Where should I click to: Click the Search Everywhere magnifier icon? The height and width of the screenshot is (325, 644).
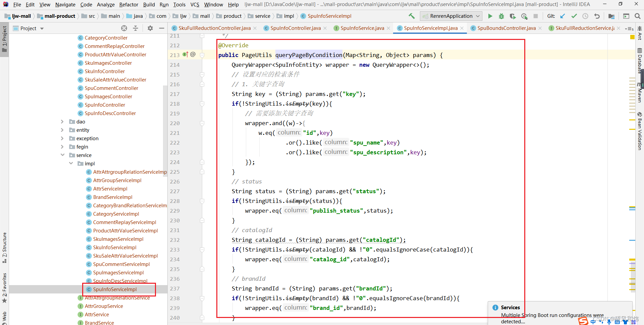click(638, 16)
